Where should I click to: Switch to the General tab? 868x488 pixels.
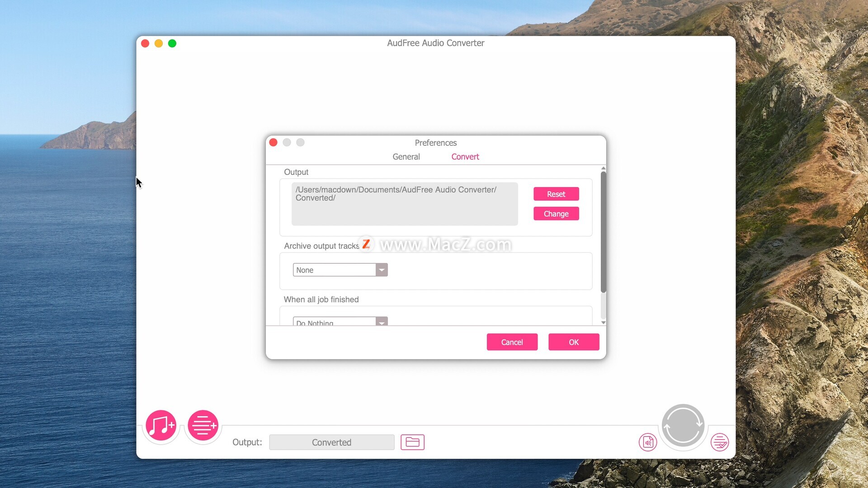(406, 157)
